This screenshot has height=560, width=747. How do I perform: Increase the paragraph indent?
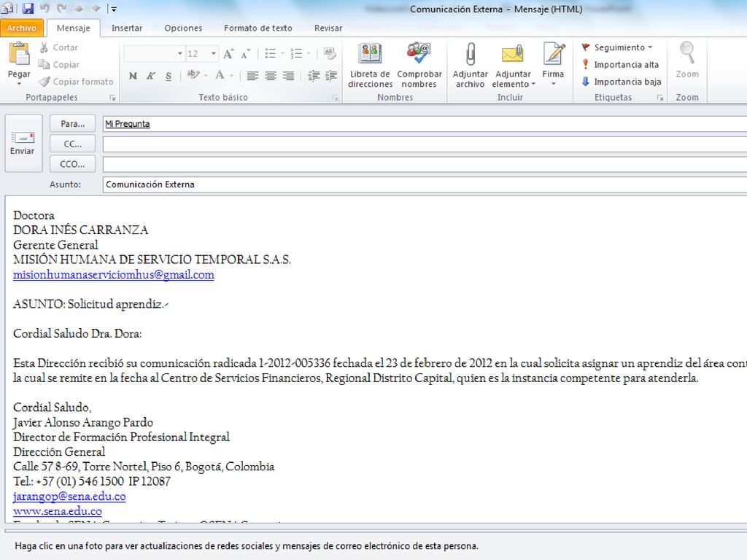(331, 76)
